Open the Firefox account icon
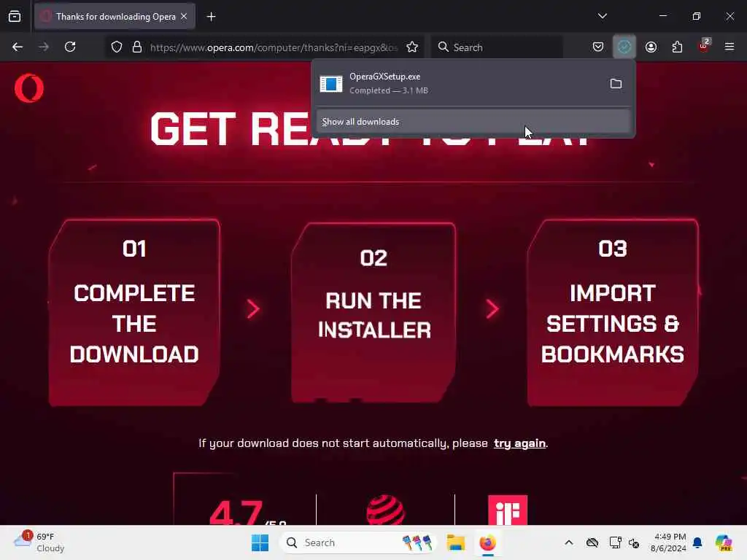 coord(651,47)
